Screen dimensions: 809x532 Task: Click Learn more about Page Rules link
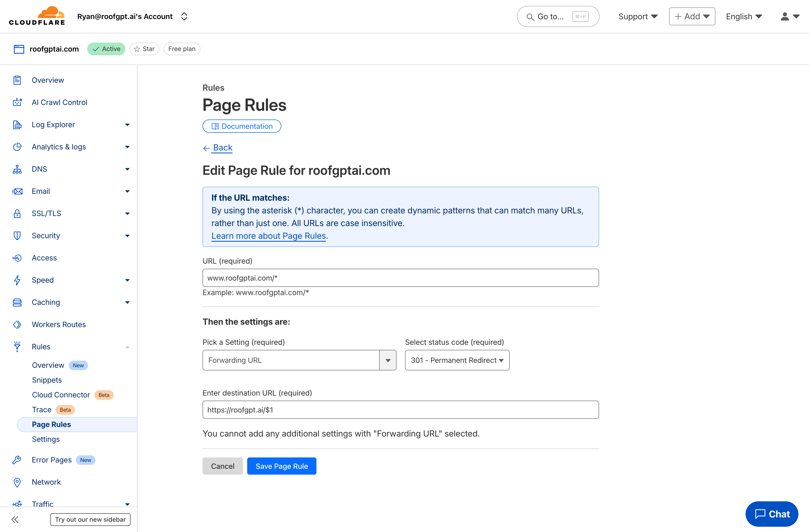pyautogui.click(x=269, y=236)
